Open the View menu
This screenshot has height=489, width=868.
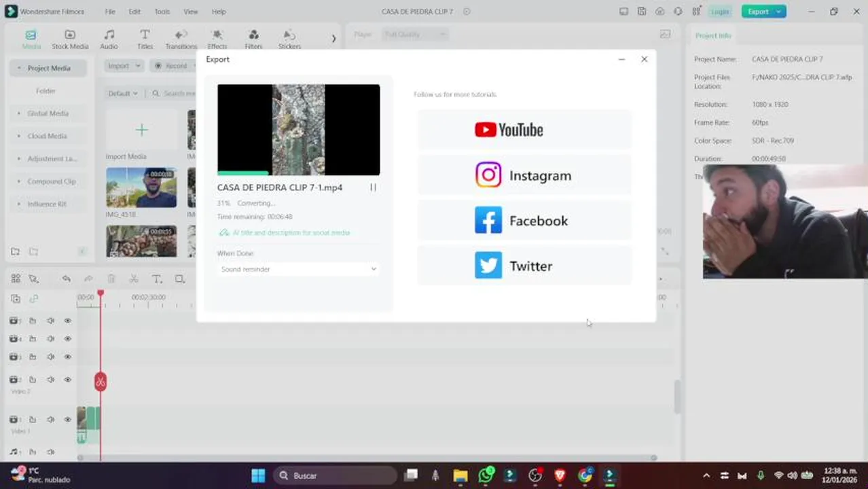click(191, 12)
